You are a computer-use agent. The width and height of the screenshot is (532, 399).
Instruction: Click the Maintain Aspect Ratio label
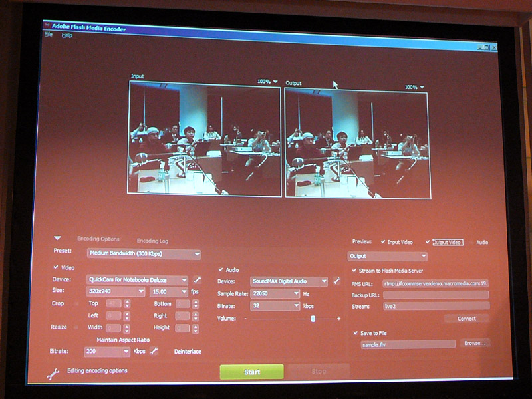tap(123, 340)
